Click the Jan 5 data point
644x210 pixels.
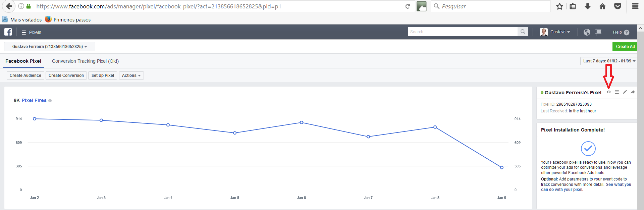coord(235,133)
